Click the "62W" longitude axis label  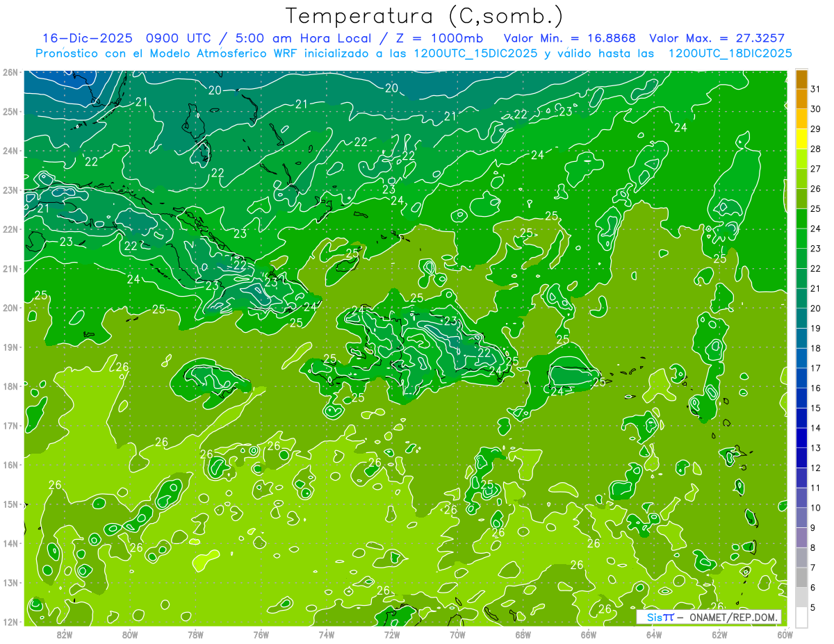(x=719, y=634)
